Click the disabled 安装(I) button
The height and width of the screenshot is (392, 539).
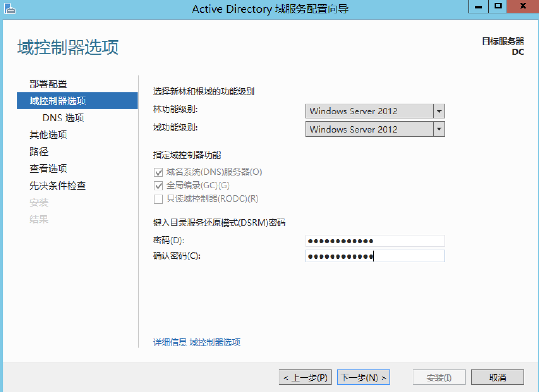tap(439, 378)
